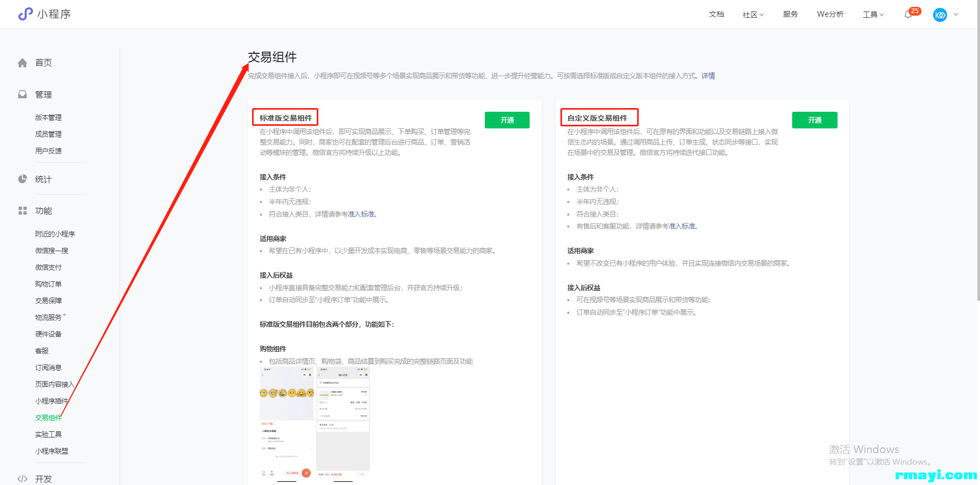Image resolution: width=980 pixels, height=485 pixels.
Task: Open 客服 in the sidebar
Action: [42, 351]
